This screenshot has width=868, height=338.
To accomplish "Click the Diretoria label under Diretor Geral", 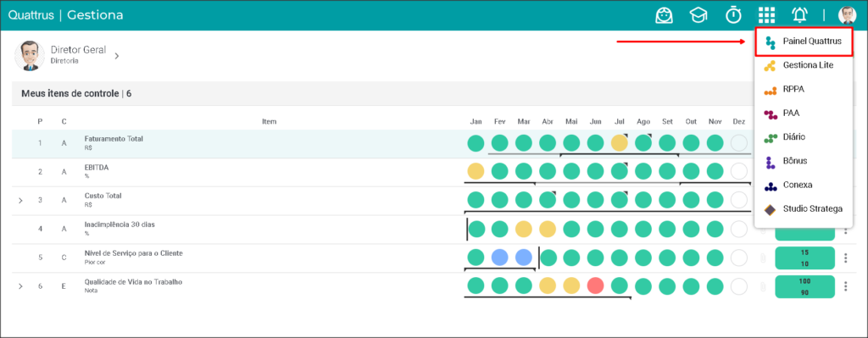I will [x=64, y=61].
